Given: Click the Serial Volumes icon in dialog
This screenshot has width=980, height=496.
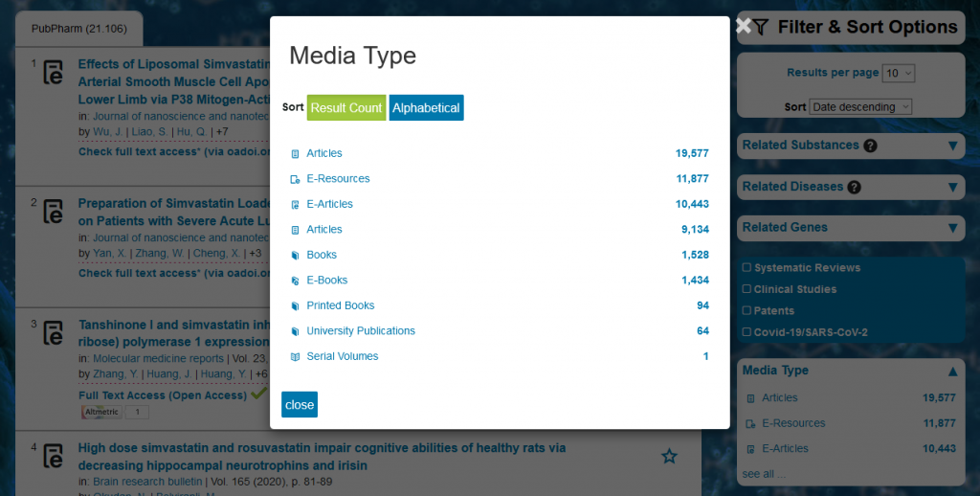Looking at the screenshot, I should pyautogui.click(x=295, y=357).
